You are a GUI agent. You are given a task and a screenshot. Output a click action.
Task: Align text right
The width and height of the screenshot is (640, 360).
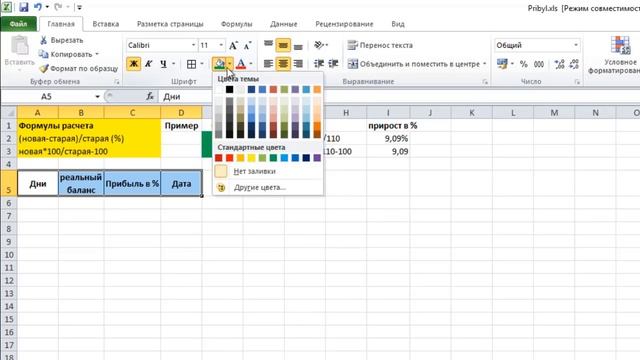[x=298, y=64]
